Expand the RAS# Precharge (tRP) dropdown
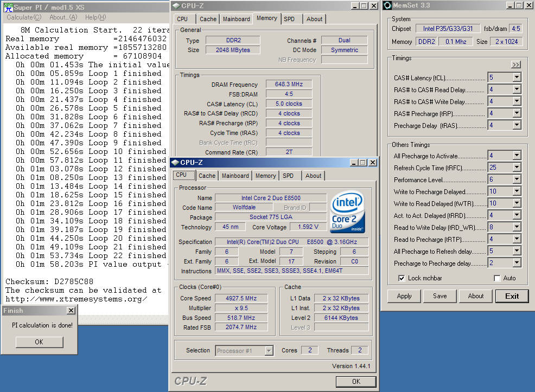The image size is (535, 392). click(517, 113)
